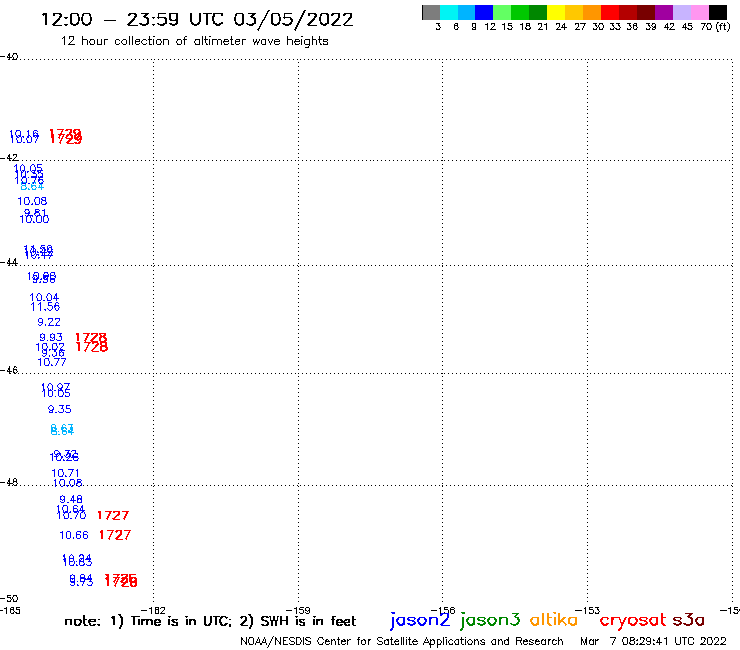Screen dimensions: 740x650
Task: Click the green 'jason3' satellite label
Action: point(490,620)
